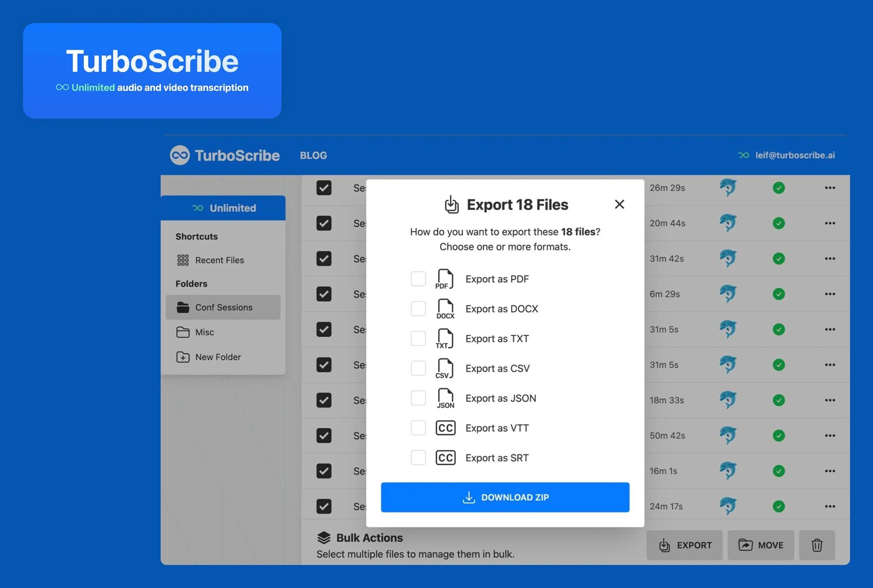The image size is (873, 588).
Task: Uncheck the file checkbox on the 31m 42s row
Action: (324, 258)
